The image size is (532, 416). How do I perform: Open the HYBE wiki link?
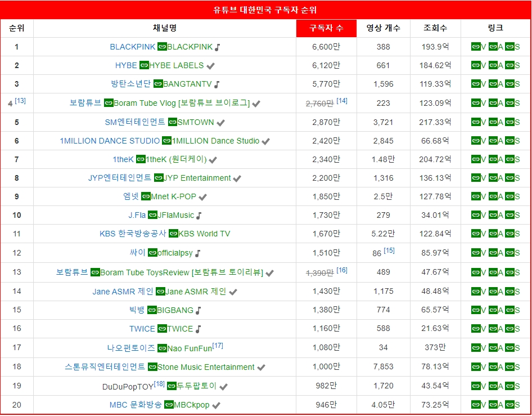[126, 65]
